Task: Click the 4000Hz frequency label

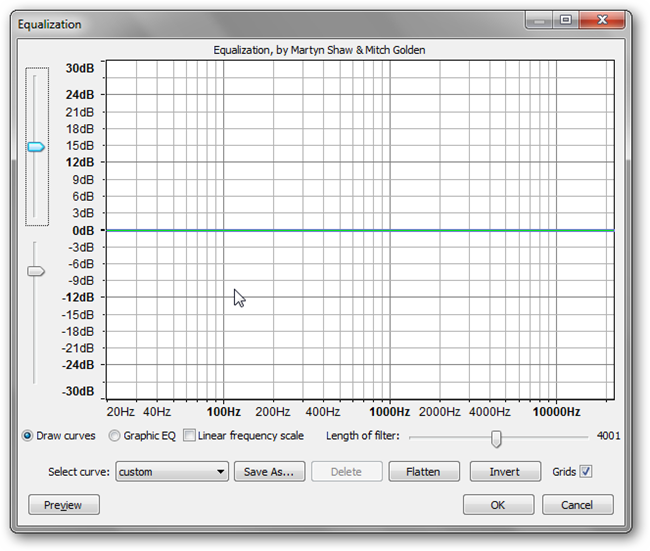Action: point(490,412)
